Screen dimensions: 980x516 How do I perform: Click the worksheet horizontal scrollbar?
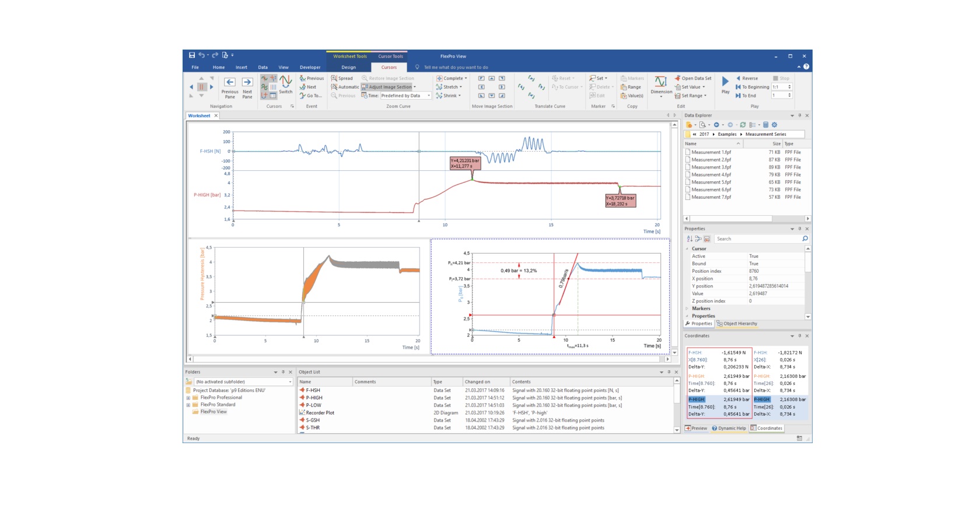coord(429,359)
